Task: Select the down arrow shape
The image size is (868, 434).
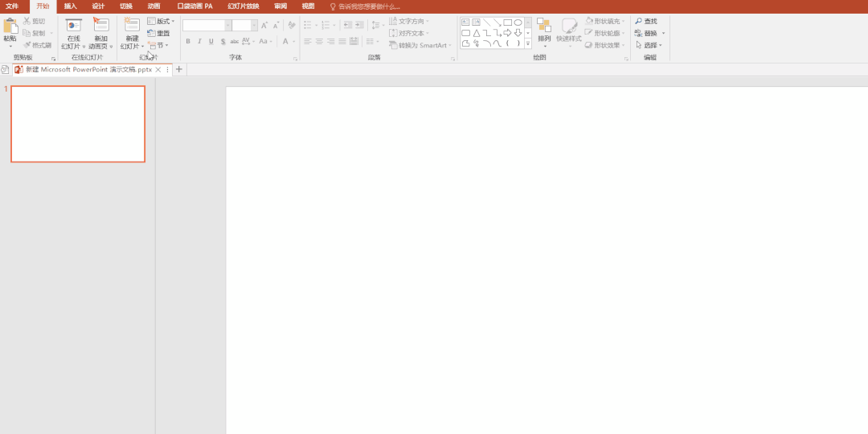Action: (x=518, y=33)
